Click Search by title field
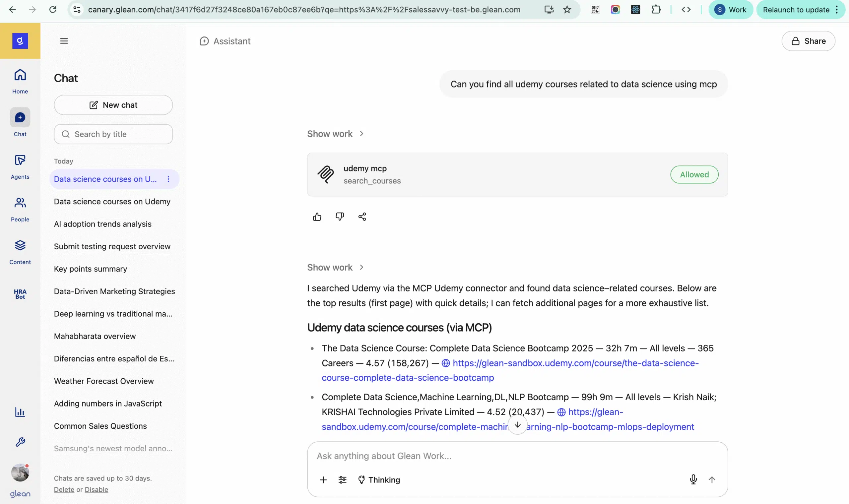The image size is (849, 504). 113,134
